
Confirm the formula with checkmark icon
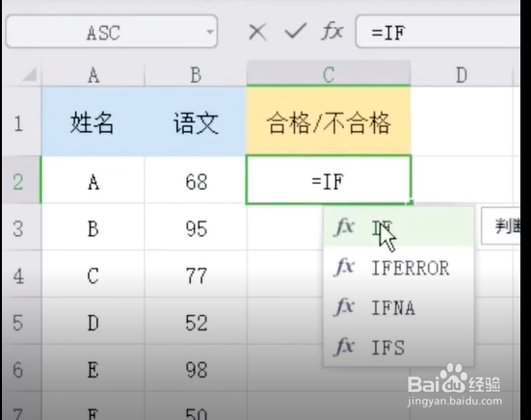tap(296, 32)
